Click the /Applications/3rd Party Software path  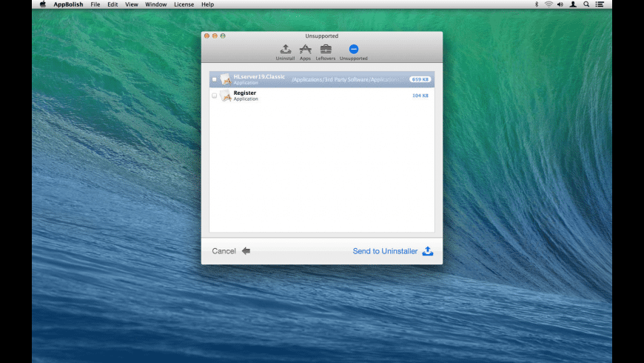pos(345,79)
